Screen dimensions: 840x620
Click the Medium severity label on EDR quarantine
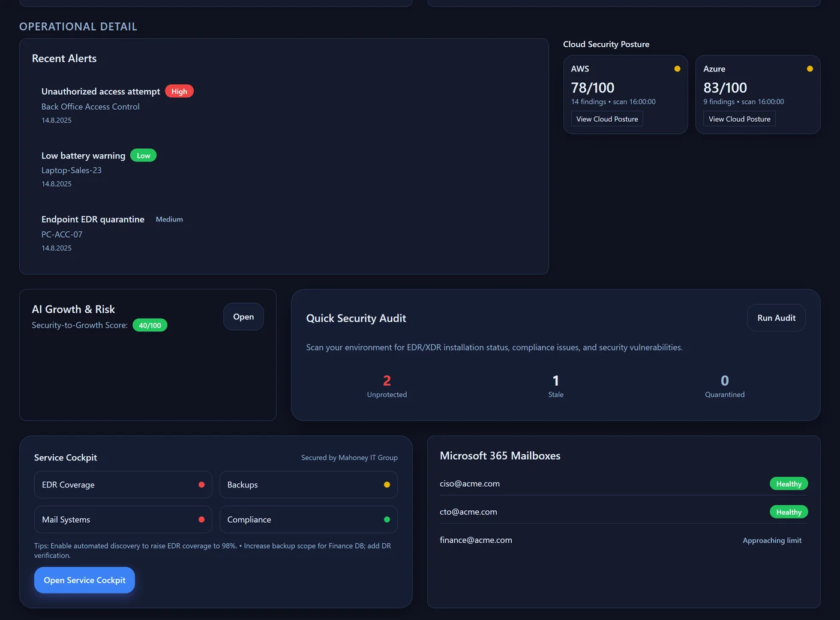pos(169,219)
